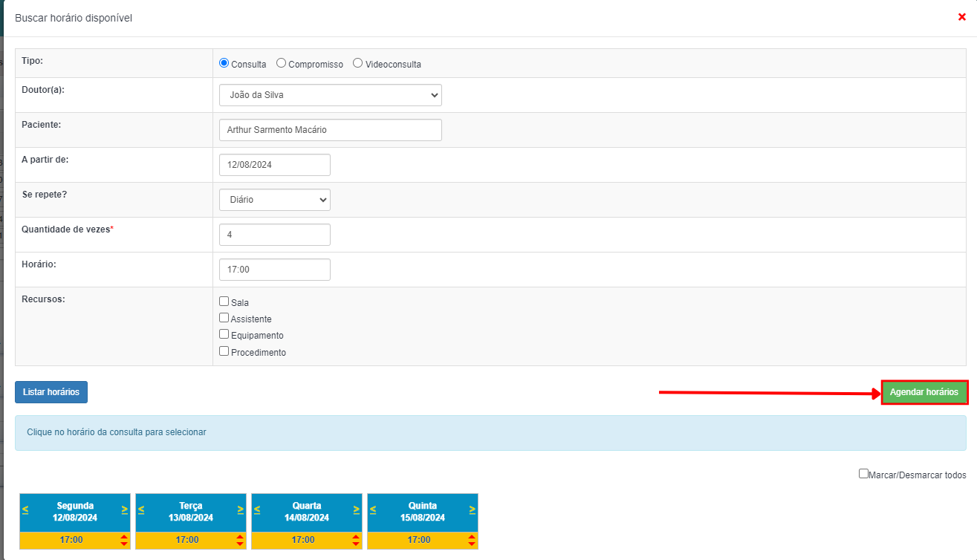977x560 pixels.
Task: Open the Doutor(a) dropdown showing João da Silva
Action: coord(331,95)
